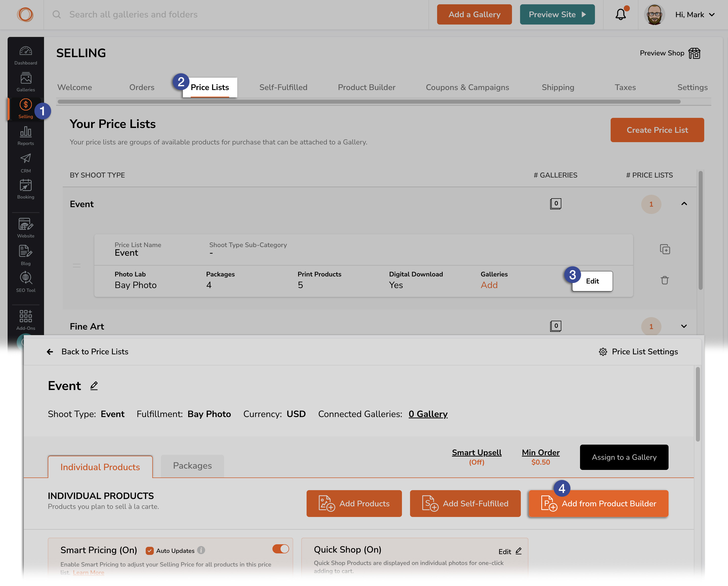
Task: Click Edit in Quick Shop panel
Action: pyautogui.click(x=510, y=552)
